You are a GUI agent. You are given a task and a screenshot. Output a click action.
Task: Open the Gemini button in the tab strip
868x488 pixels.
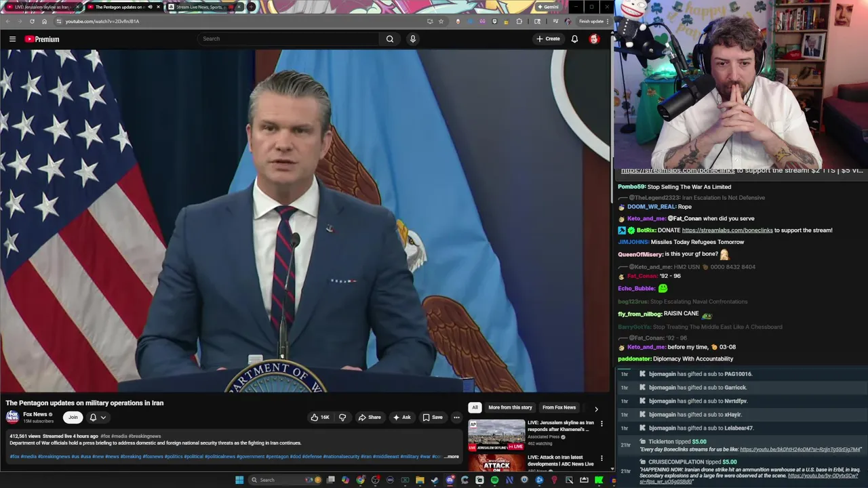point(548,7)
